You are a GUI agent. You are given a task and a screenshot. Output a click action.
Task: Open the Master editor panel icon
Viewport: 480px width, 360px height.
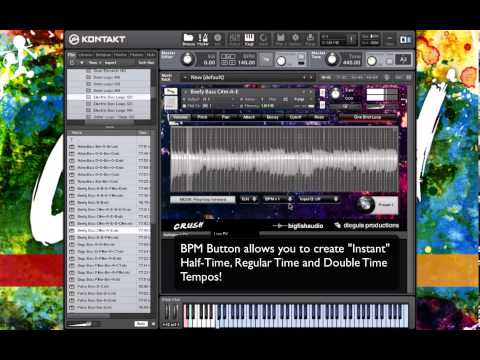pos(203,39)
